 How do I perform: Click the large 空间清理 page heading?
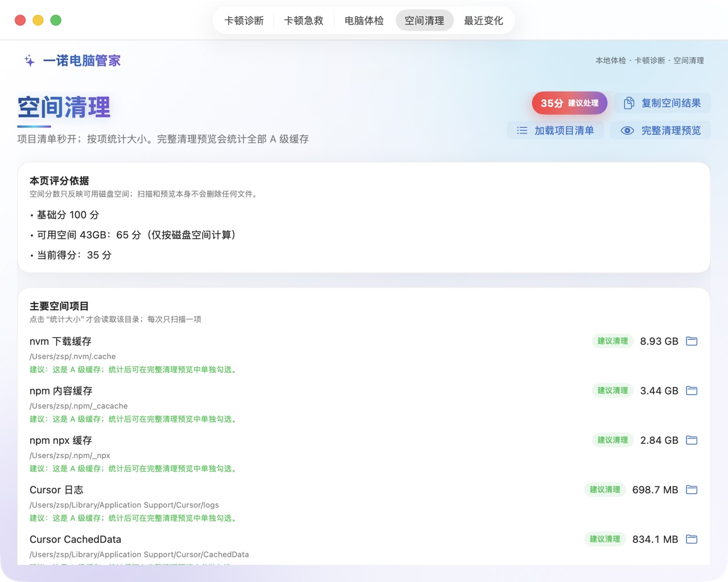click(64, 107)
